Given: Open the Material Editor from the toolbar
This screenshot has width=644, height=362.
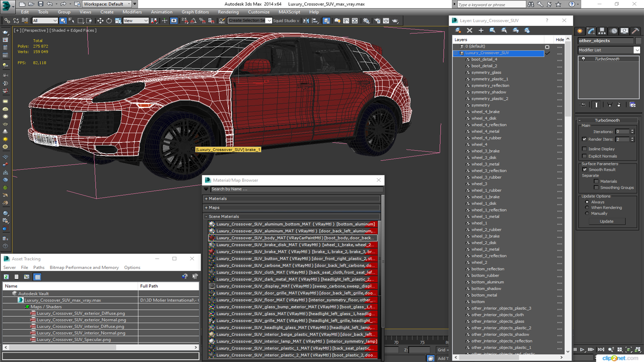Looking at the screenshot, I should point(366,21).
